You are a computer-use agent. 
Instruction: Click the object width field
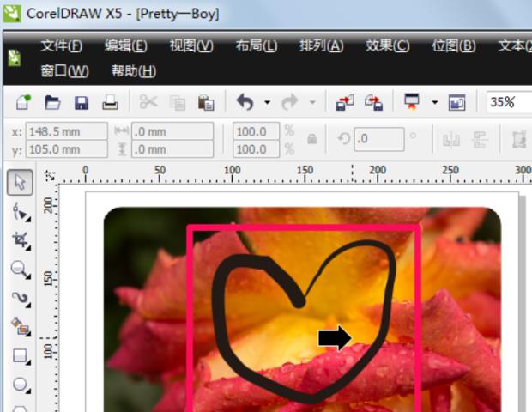click(x=172, y=131)
